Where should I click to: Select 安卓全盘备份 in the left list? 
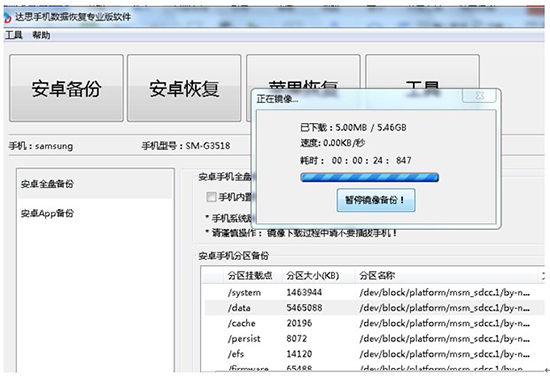[95, 184]
